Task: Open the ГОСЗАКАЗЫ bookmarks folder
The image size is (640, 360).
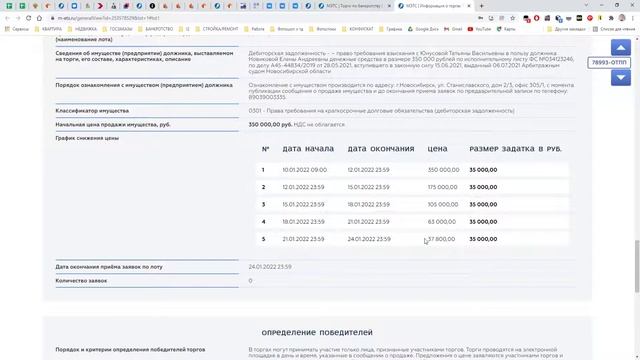Action: click(x=117, y=29)
